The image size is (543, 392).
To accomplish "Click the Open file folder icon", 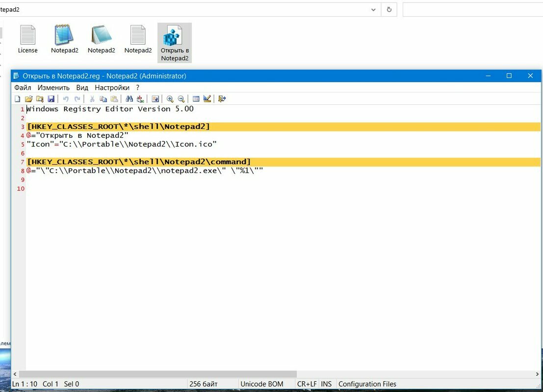I will 29,99.
